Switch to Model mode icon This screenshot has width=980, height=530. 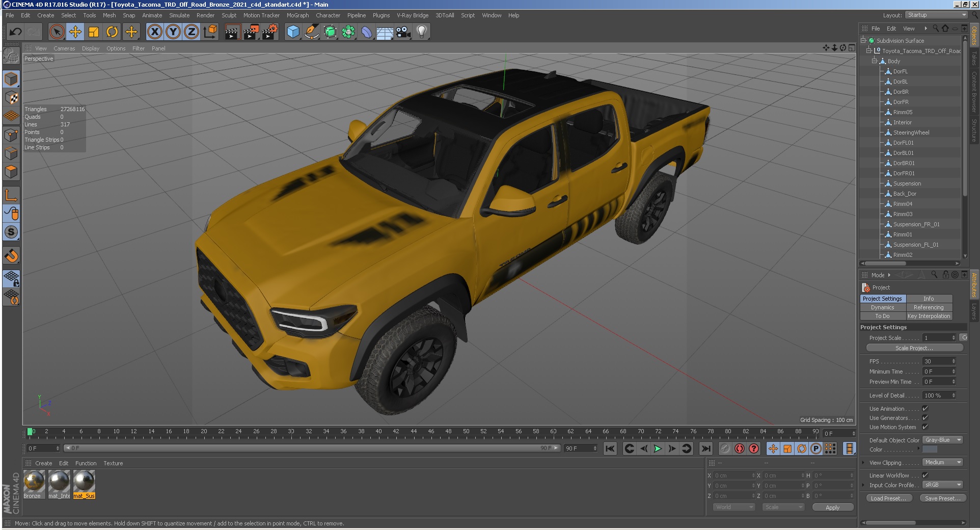click(x=11, y=79)
